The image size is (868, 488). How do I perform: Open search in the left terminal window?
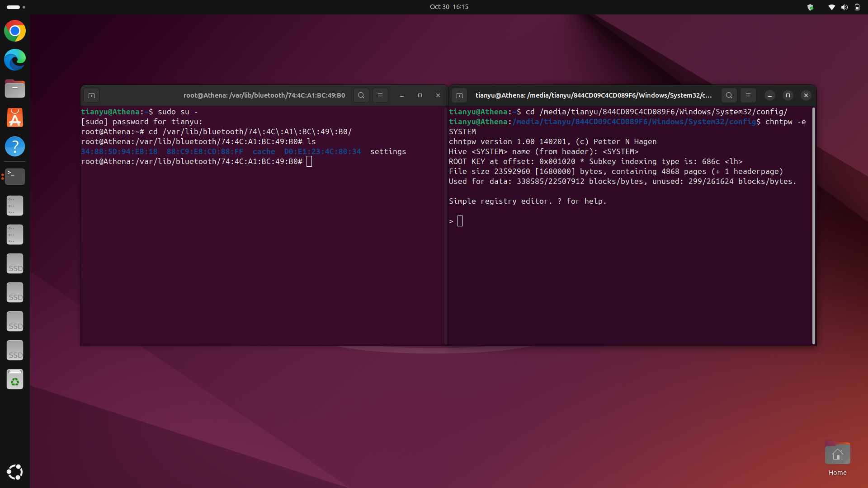coord(361,95)
